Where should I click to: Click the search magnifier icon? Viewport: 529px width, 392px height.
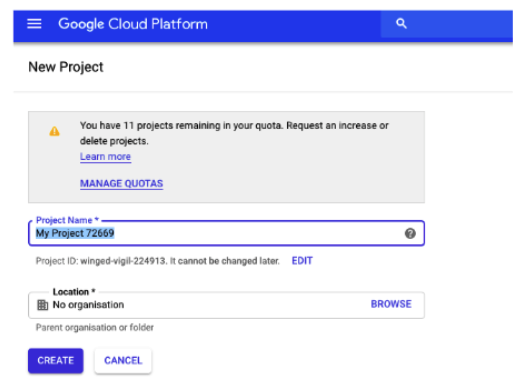pos(401,24)
